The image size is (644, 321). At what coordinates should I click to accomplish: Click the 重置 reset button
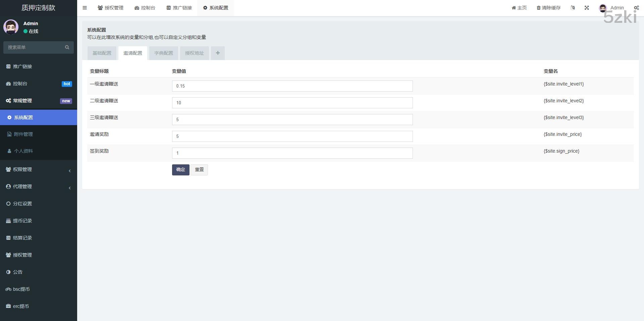click(199, 170)
